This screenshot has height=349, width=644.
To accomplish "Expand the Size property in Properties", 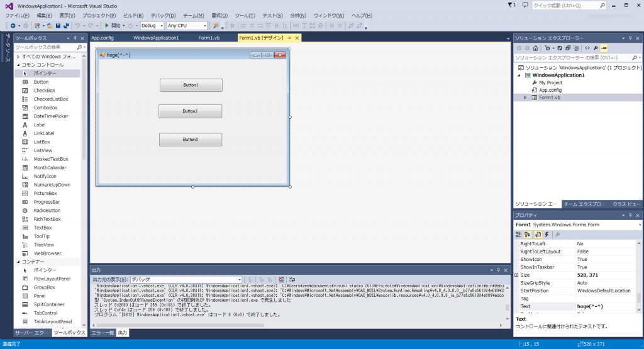I will coord(517,275).
